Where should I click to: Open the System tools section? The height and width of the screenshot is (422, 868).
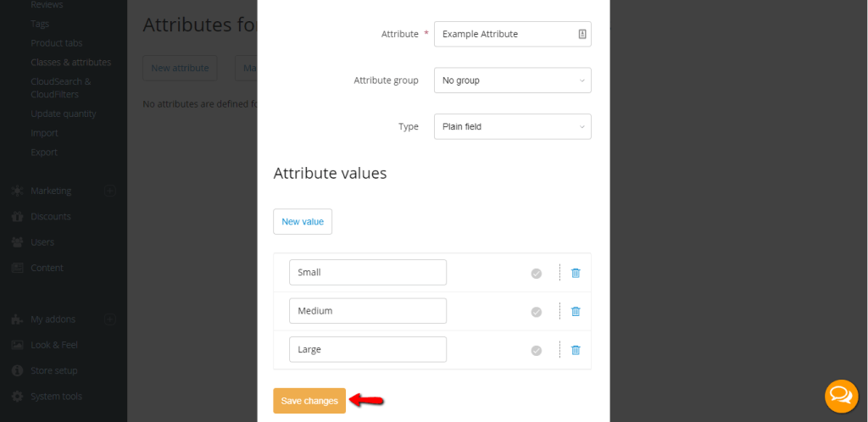coord(56,396)
